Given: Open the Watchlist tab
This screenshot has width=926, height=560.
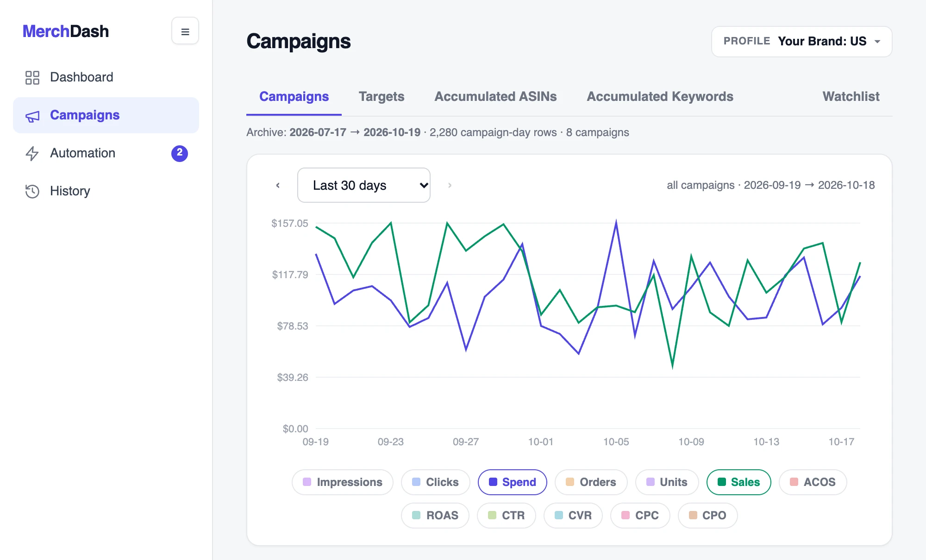Looking at the screenshot, I should pyautogui.click(x=851, y=96).
